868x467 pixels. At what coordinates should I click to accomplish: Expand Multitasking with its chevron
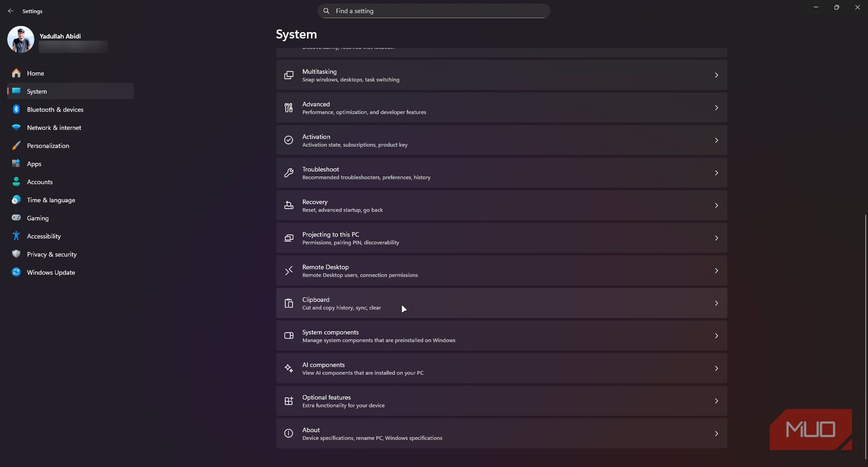click(717, 75)
